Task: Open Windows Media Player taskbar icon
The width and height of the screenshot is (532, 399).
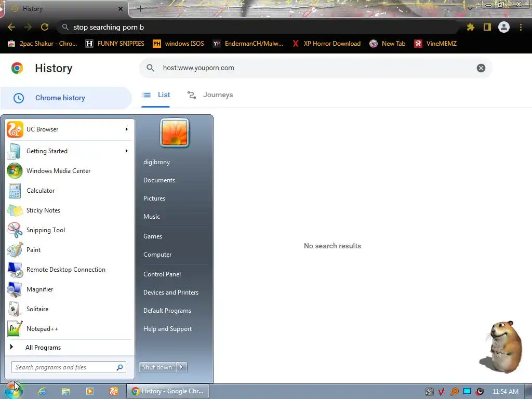Action: click(89, 391)
